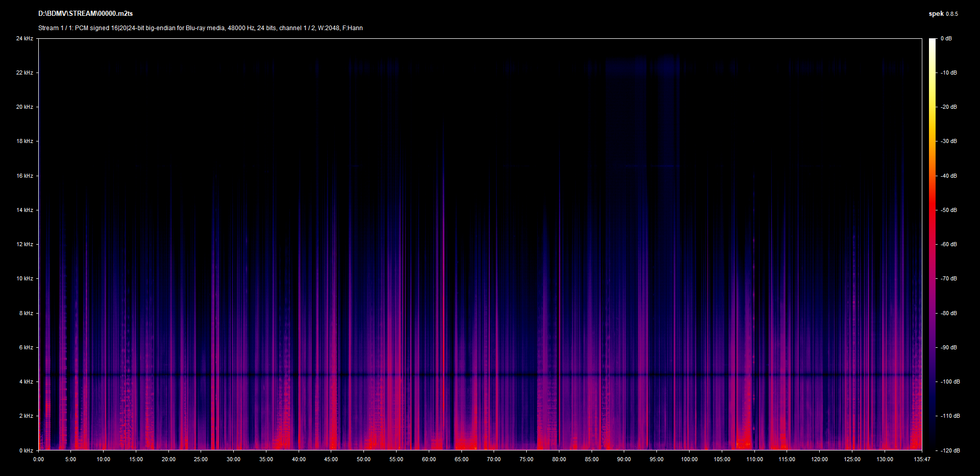This screenshot has height=476, width=980.
Task: Click the 0 dB scale label
Action: pyautogui.click(x=946, y=38)
